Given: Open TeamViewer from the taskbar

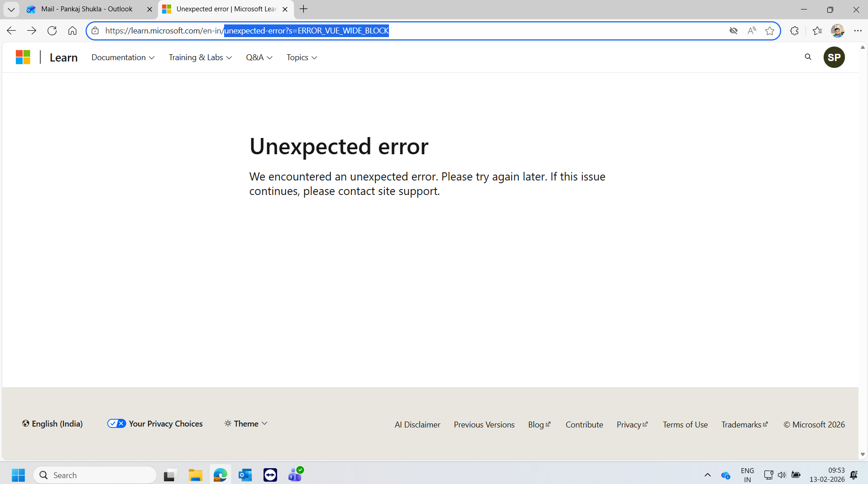Looking at the screenshot, I should click(270, 475).
